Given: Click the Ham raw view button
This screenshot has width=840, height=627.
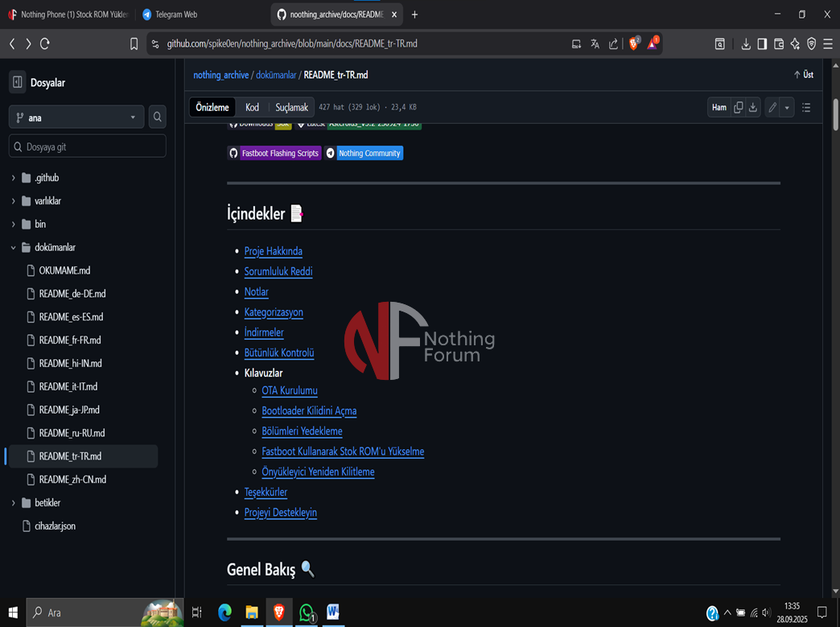Looking at the screenshot, I should point(719,107).
